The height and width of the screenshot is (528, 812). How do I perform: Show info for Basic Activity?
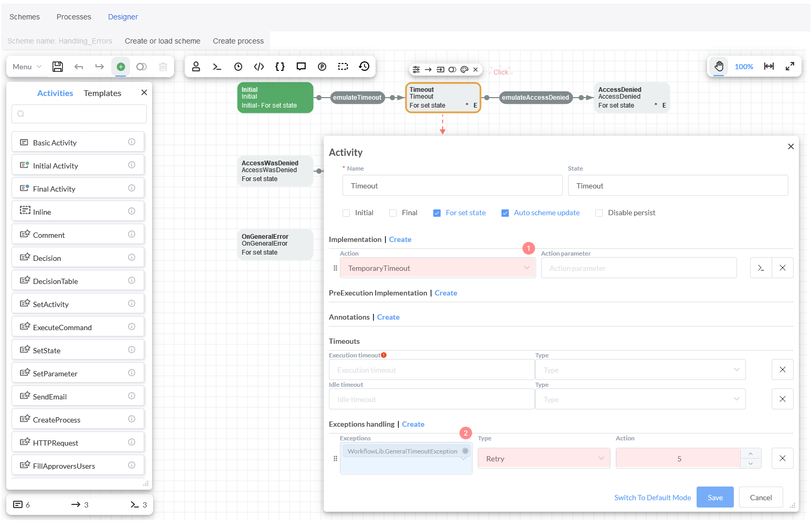(132, 142)
